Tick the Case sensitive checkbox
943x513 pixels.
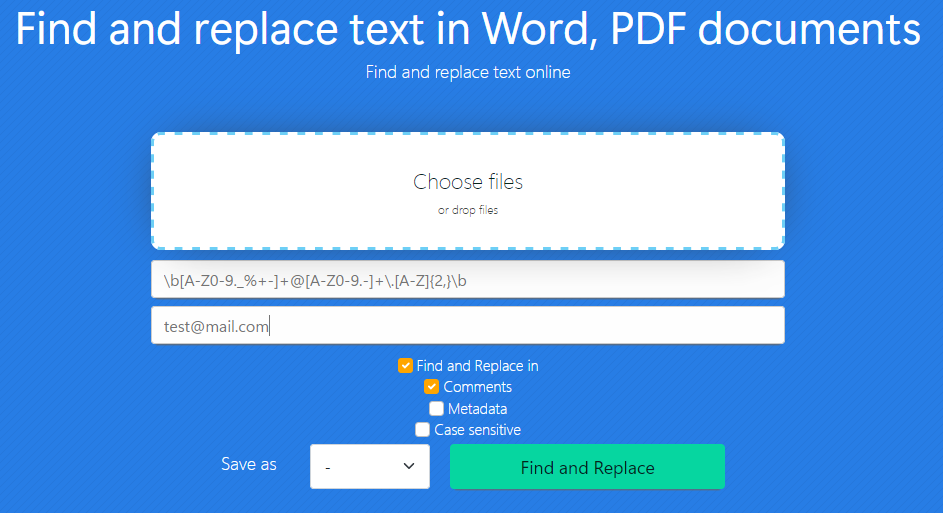422,430
